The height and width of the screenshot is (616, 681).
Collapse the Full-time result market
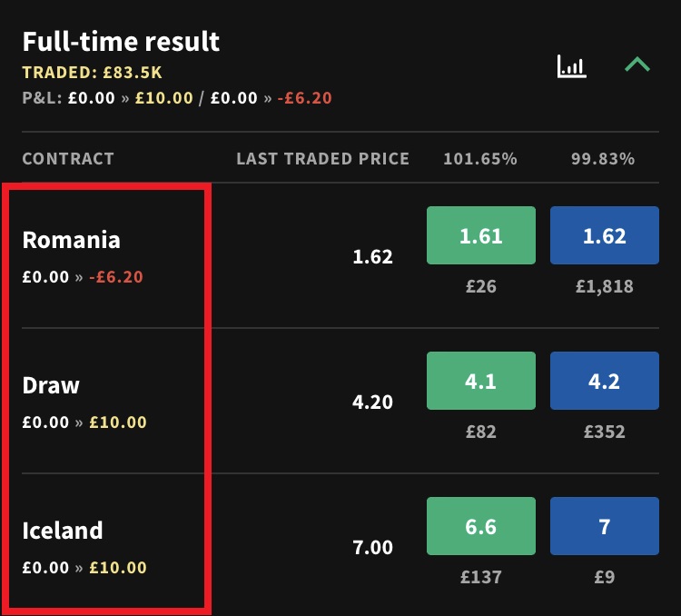(637, 65)
